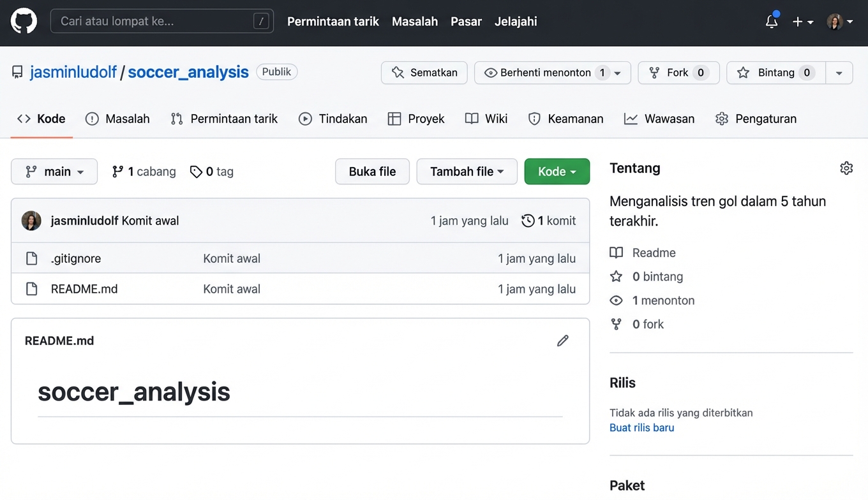868x500 pixels.
Task: Click 'Tidak ada rilis yang diterbitkan' text
Action: pyautogui.click(x=681, y=413)
